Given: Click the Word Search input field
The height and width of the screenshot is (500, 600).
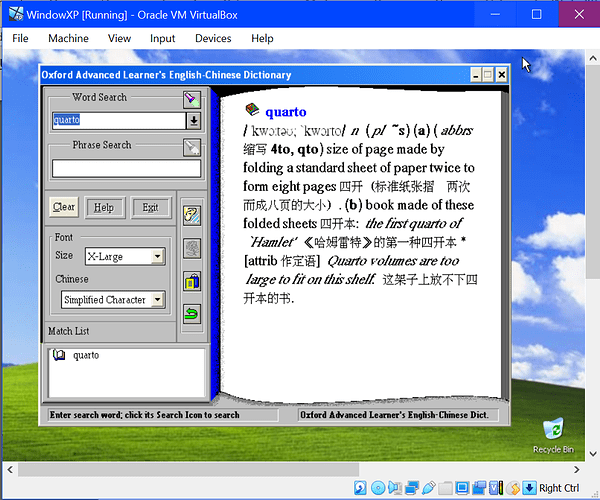Looking at the screenshot, I should click(119, 121).
